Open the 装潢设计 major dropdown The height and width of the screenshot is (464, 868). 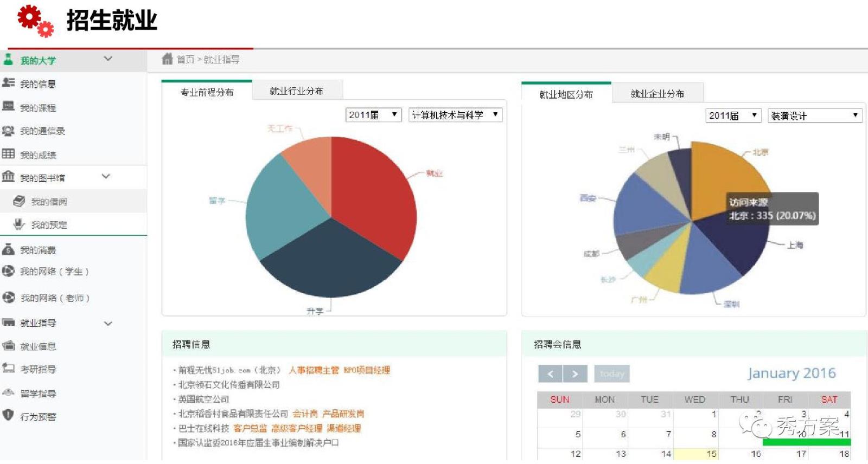[814, 116]
